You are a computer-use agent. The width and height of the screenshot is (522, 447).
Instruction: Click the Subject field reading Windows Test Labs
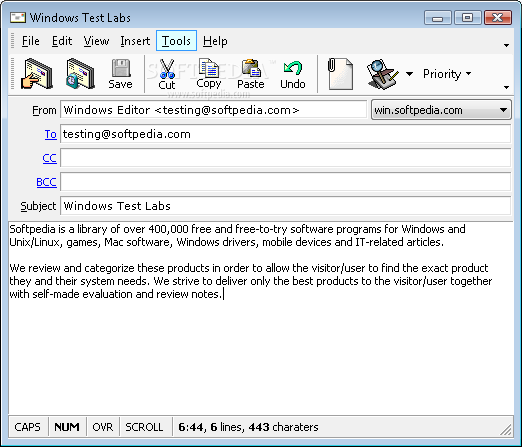coord(285,206)
